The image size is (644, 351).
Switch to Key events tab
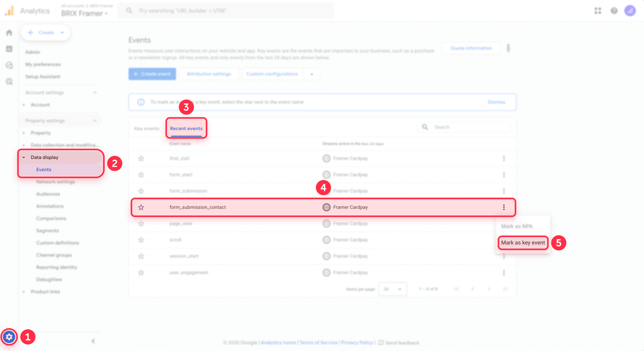147,129
